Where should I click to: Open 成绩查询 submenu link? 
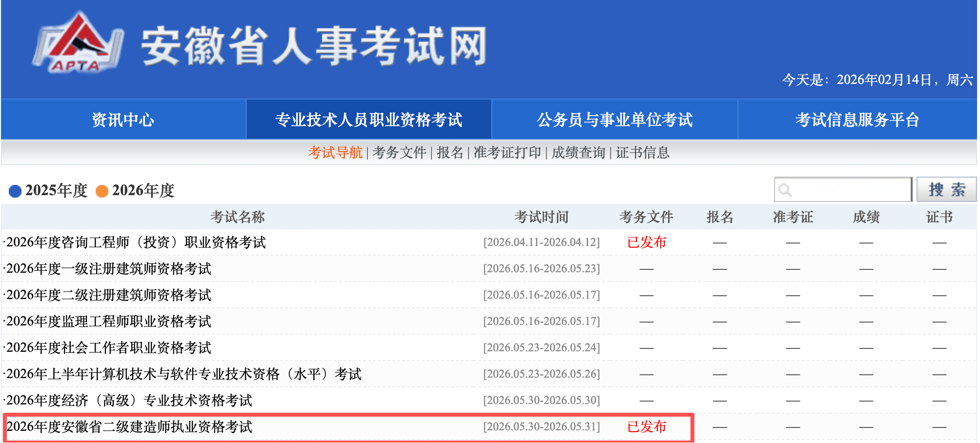578,153
